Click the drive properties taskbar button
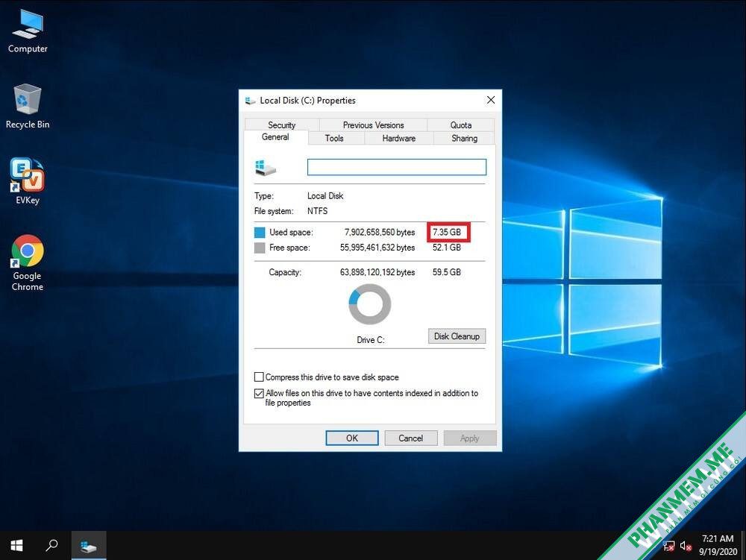This screenshot has height=560, width=746. tap(89, 546)
